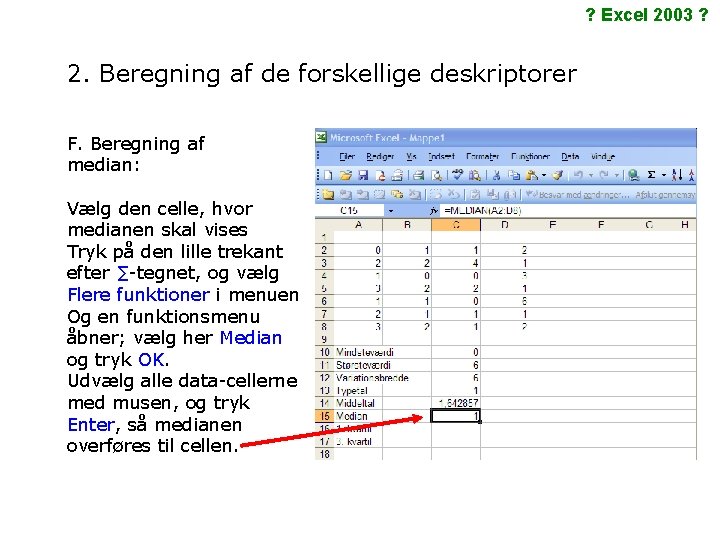Open the Redo history dropdown arrow
720x540 pixels.
pyautogui.click(x=617, y=175)
